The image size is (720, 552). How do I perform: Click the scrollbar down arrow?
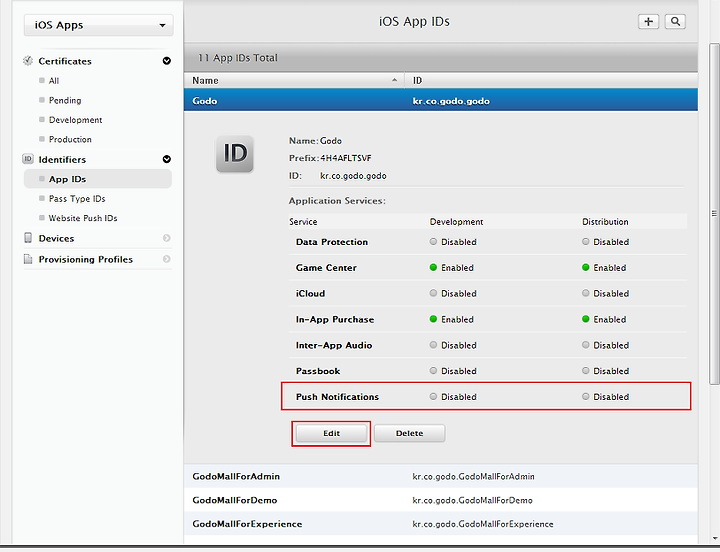(714, 538)
